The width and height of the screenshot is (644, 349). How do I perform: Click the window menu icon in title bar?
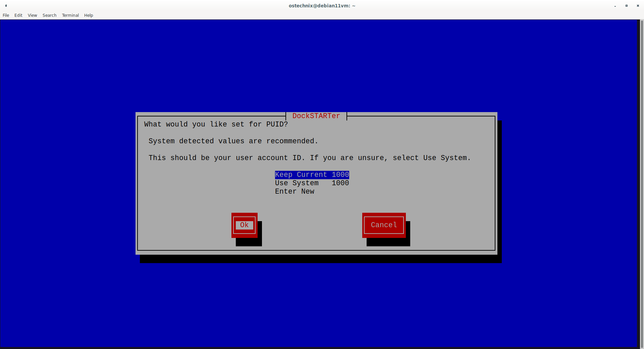tap(6, 6)
